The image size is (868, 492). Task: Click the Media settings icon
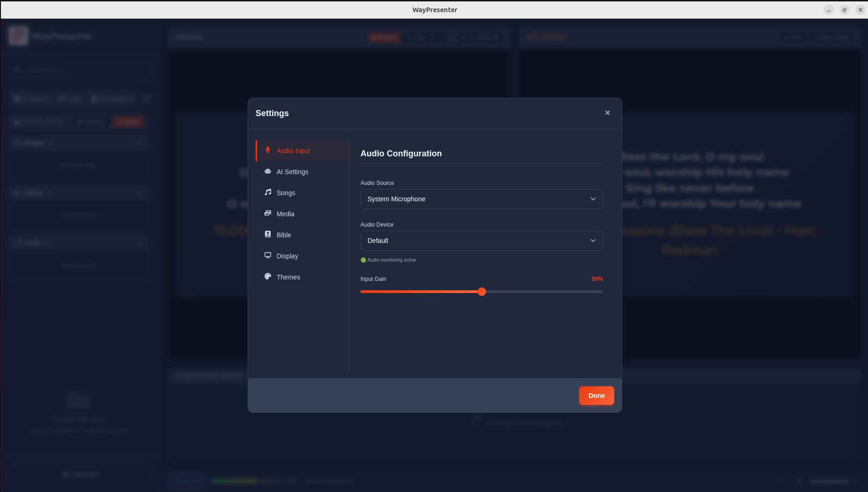(x=267, y=213)
